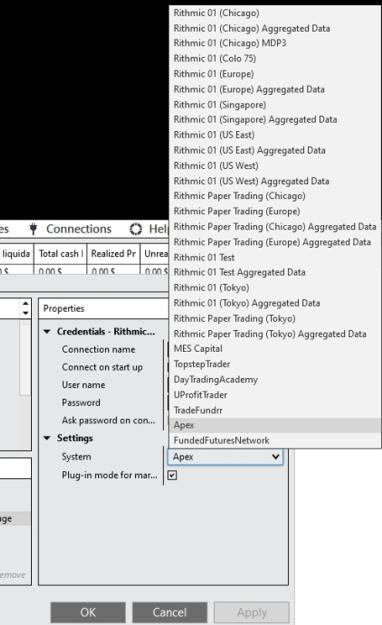The width and height of the screenshot is (382, 625).
Task: Choose Rithmic Paper Trading (Tokyo) Aggregated Data
Action: (274, 334)
